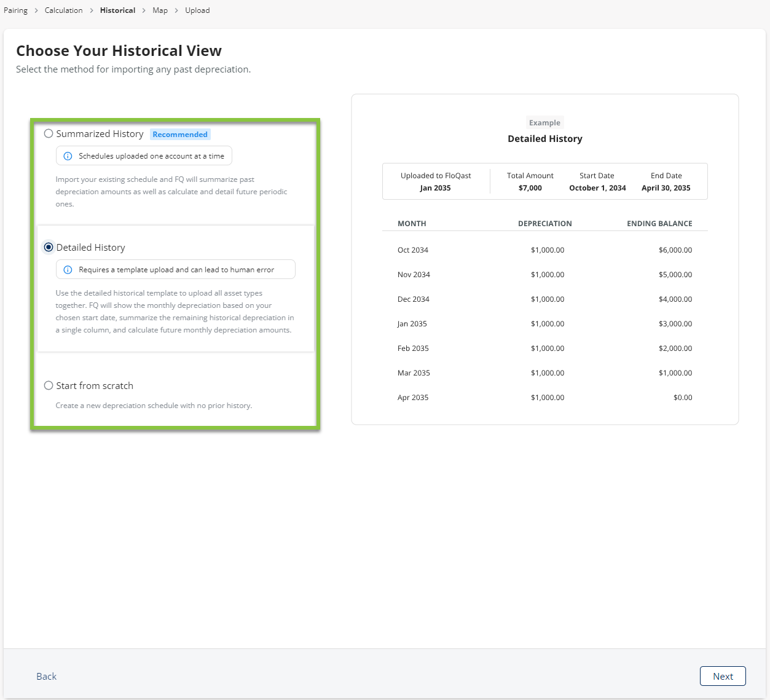Choose the Start from scratch radio button
770x700 pixels.
coord(49,386)
